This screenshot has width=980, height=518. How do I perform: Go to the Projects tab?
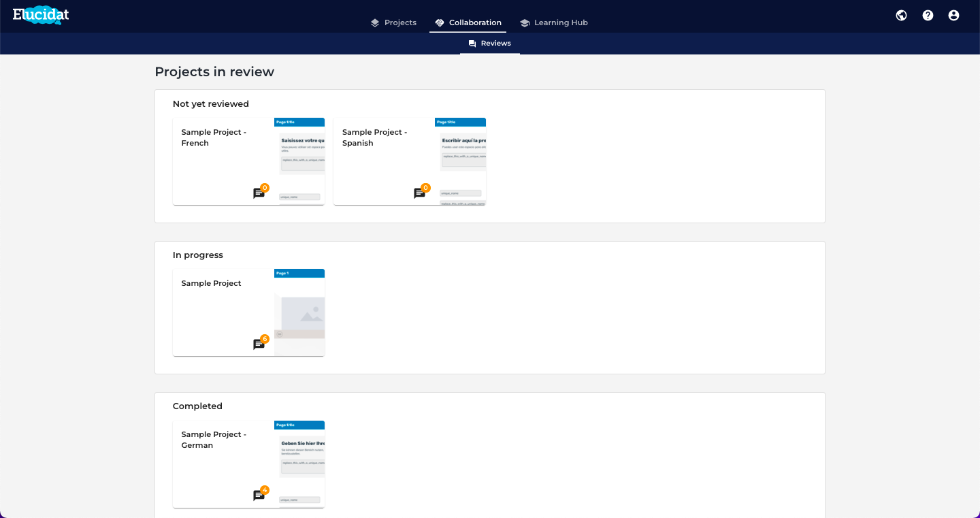[393, 22]
